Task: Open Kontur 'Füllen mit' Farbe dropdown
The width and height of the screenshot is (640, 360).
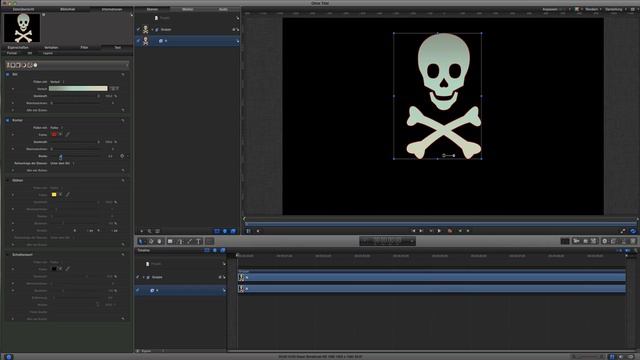Action: click(x=56, y=128)
